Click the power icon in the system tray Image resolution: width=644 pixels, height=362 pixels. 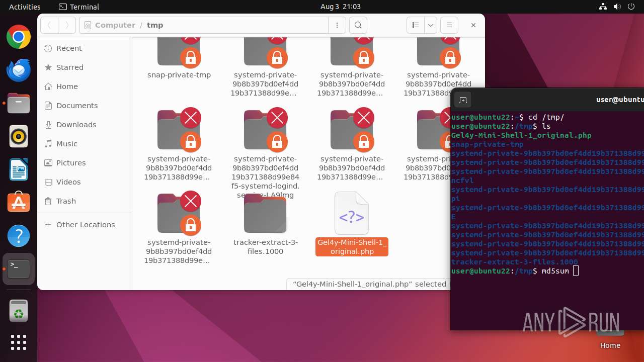[x=631, y=7]
